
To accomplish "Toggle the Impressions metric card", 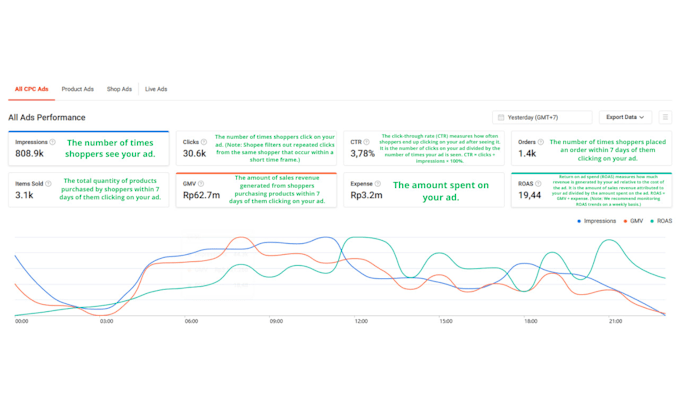I will pyautogui.click(x=88, y=148).
